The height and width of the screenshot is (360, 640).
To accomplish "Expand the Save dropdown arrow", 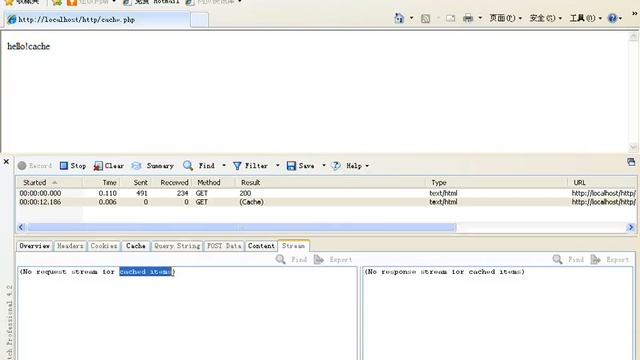I will coord(324,165).
